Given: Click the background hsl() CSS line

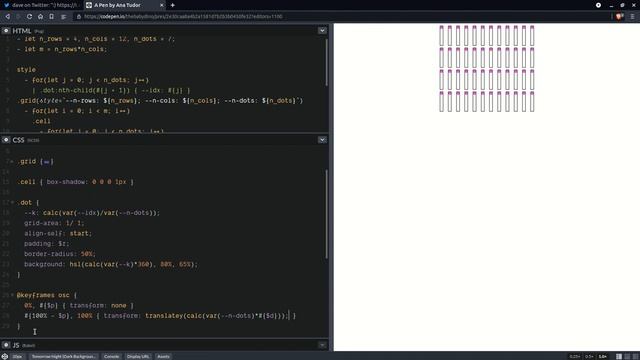Looking at the screenshot, I should [111, 264].
